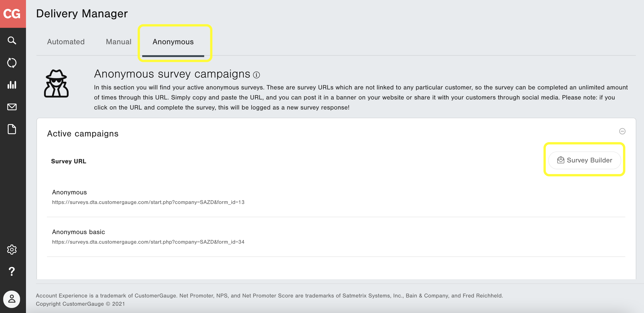
Task: Switch to the Manual tab
Action: tap(118, 42)
